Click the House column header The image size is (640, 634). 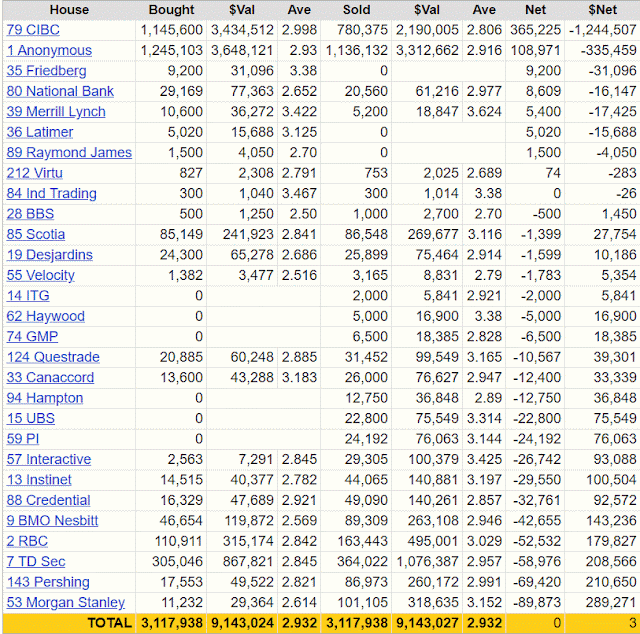(69, 10)
